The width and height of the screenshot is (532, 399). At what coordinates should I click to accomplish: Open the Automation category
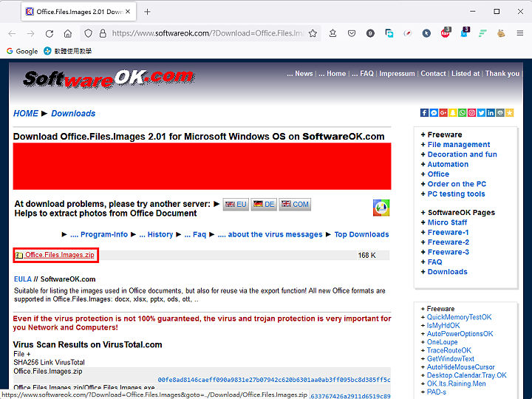(x=448, y=164)
